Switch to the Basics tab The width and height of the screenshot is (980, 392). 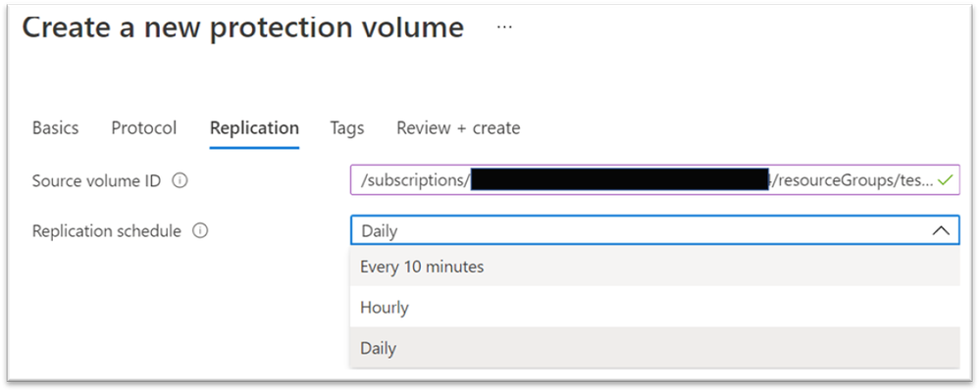point(56,128)
